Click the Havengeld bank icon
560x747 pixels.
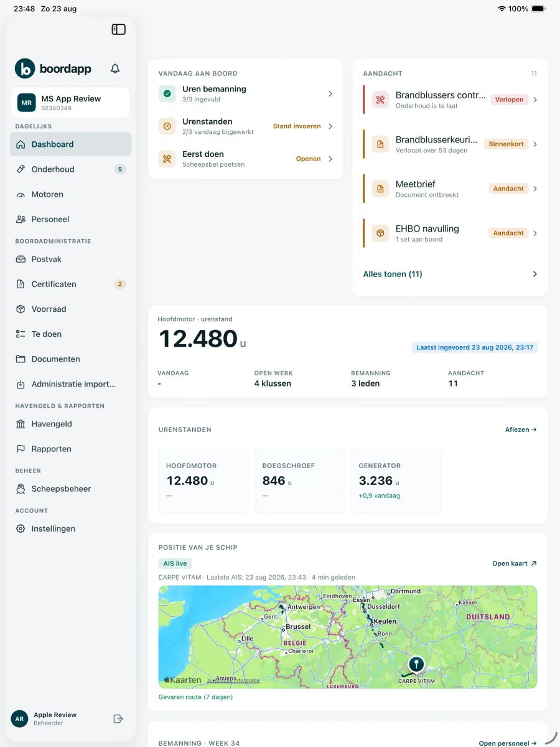point(21,424)
